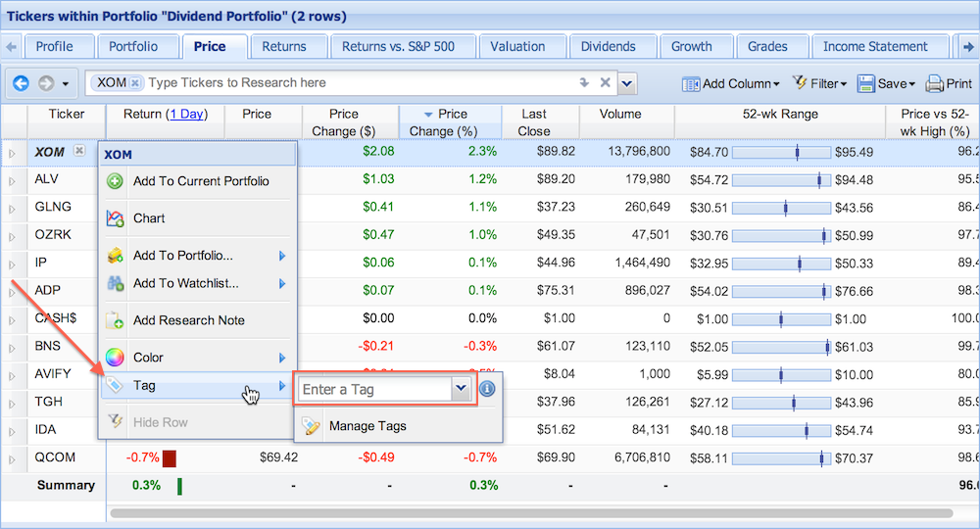Click the Enter a Tag field
Screen dimensions: 980x529
tap(375, 390)
